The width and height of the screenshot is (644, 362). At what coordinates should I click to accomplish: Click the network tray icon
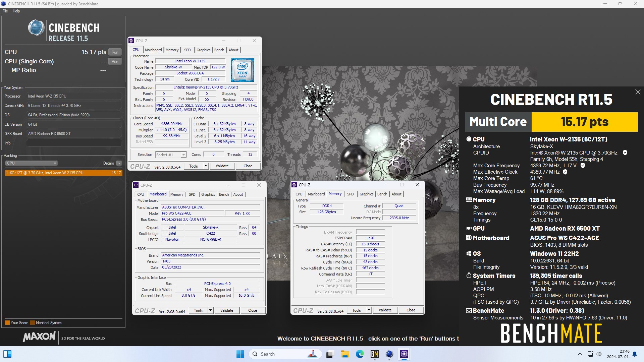click(591, 354)
